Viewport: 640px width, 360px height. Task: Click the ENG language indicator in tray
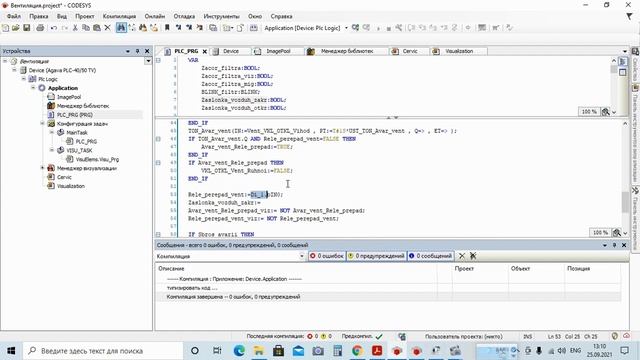point(575,351)
